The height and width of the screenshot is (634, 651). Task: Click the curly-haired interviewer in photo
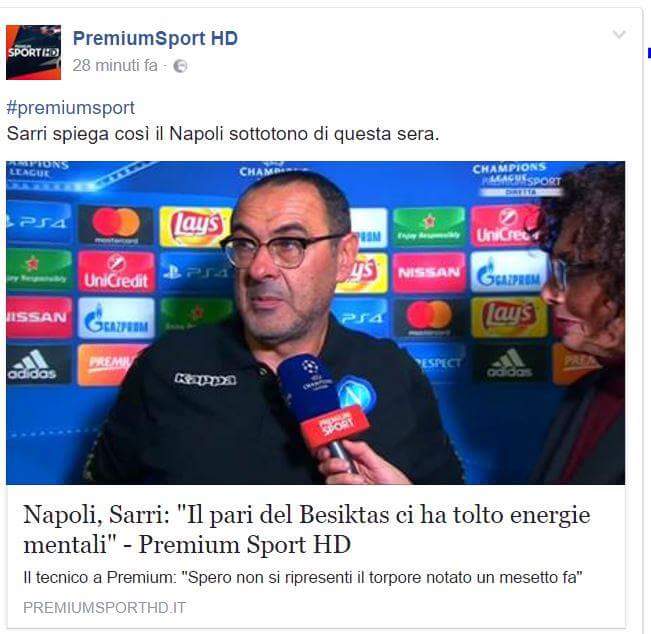point(582,323)
